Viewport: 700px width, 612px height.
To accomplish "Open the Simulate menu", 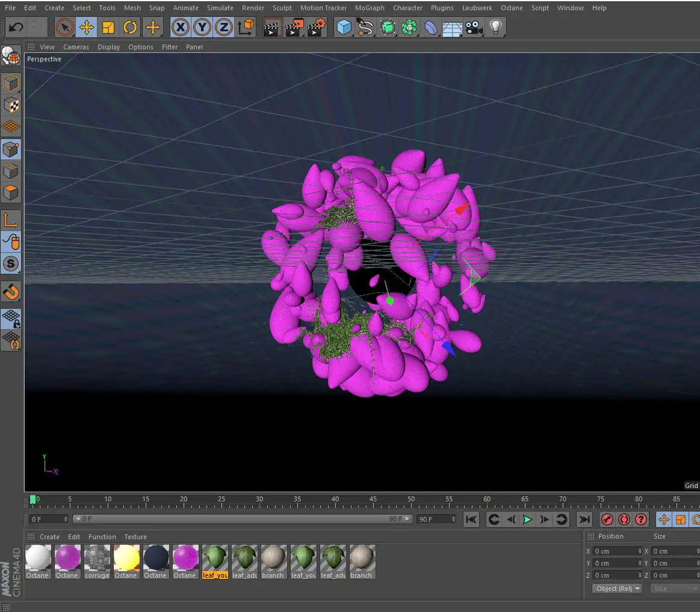I will [220, 8].
